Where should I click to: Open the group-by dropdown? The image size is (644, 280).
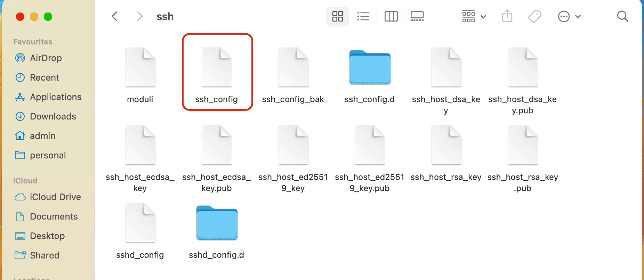click(x=474, y=16)
